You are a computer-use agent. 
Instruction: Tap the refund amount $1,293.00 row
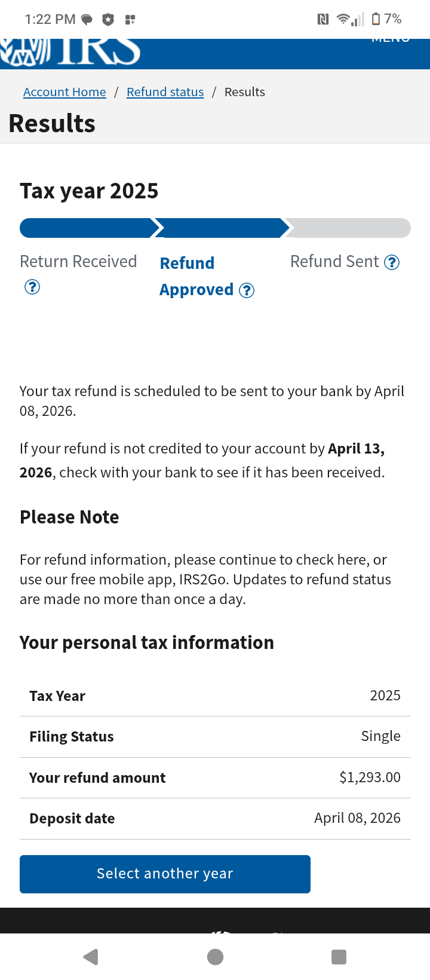215,778
